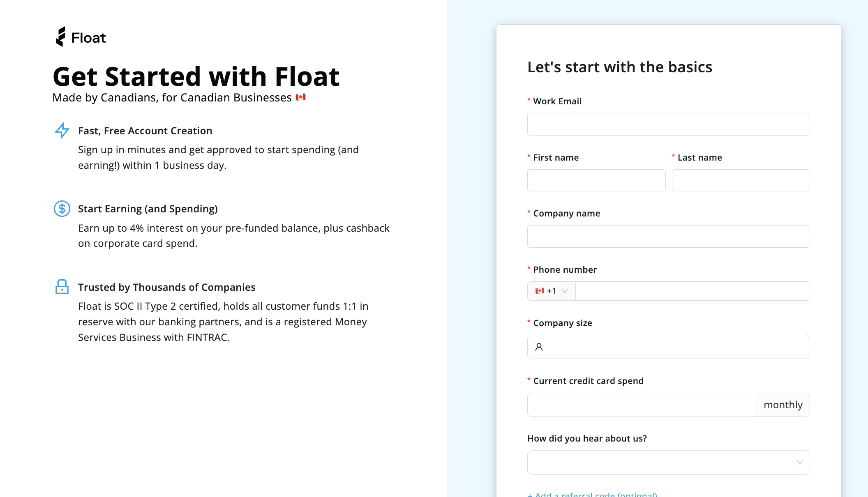The width and height of the screenshot is (868, 497).
Task: Click into the First name field
Action: click(596, 180)
